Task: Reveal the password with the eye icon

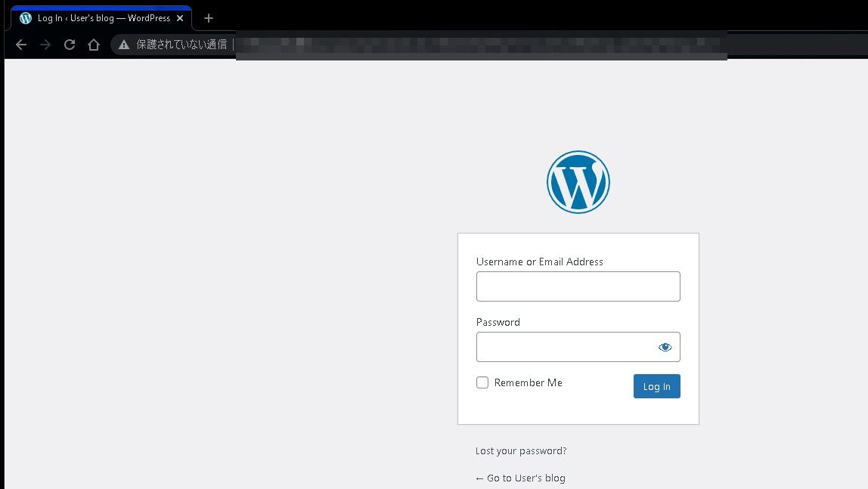Action: (665, 346)
